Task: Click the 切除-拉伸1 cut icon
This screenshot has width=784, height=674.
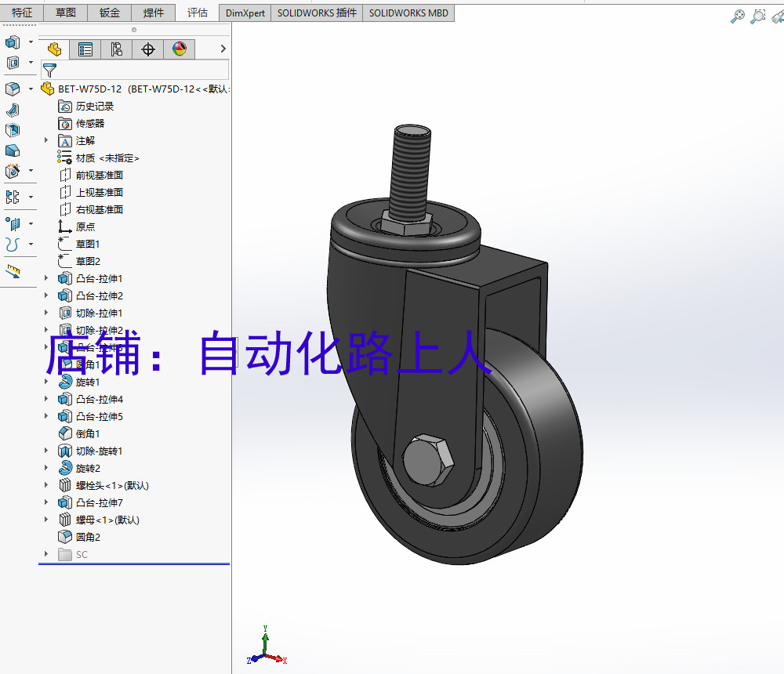Action: click(65, 313)
